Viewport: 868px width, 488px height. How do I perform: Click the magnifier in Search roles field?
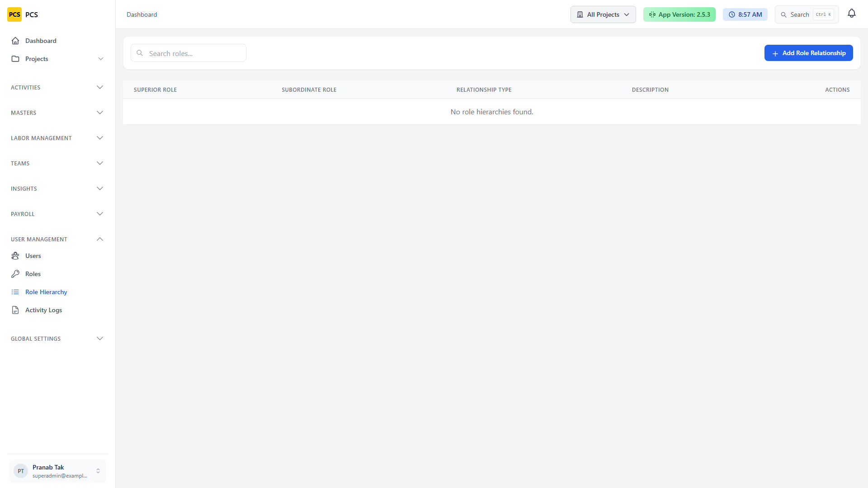pos(140,53)
